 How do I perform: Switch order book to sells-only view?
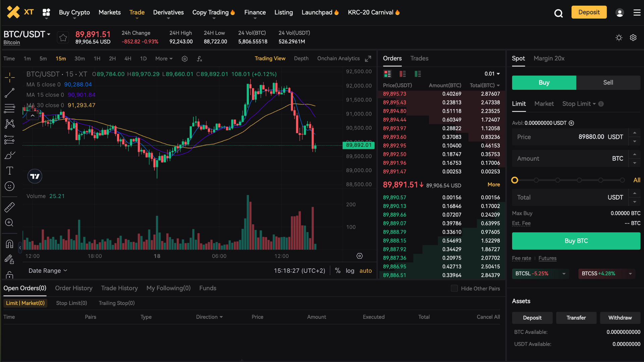pyautogui.click(x=402, y=74)
